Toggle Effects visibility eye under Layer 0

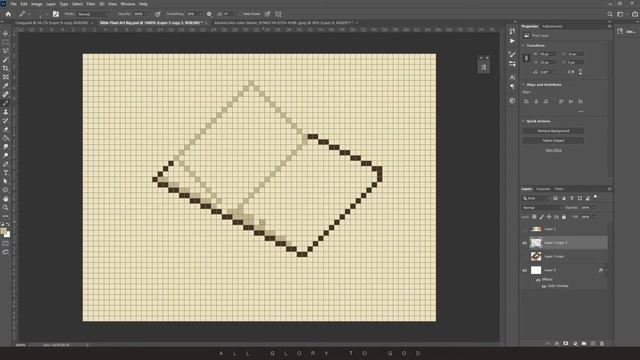pyautogui.click(x=538, y=280)
